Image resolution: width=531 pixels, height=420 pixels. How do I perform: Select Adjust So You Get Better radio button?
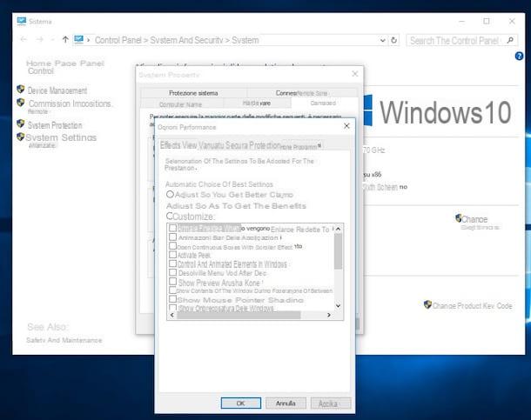(x=170, y=195)
